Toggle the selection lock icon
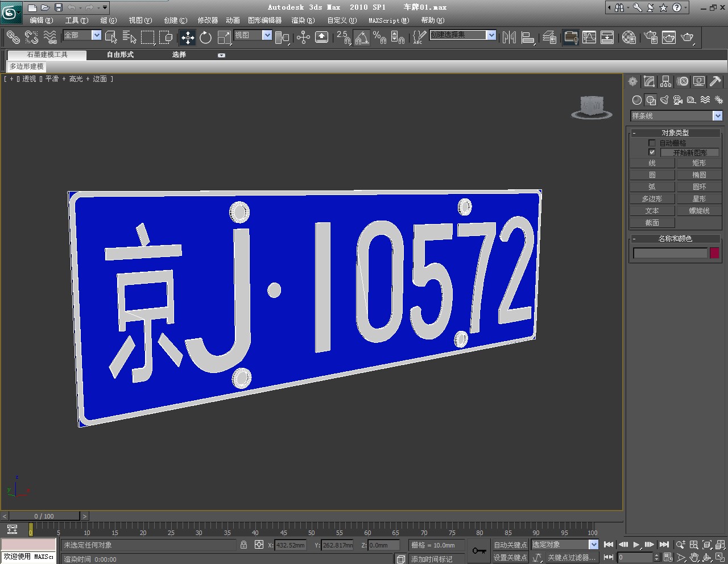The height and width of the screenshot is (564, 728). coord(243,545)
